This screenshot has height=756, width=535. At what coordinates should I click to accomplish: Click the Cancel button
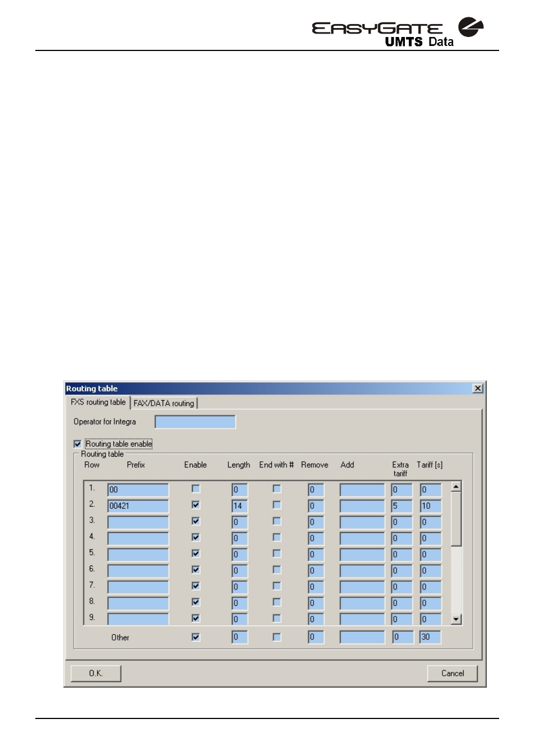453,673
